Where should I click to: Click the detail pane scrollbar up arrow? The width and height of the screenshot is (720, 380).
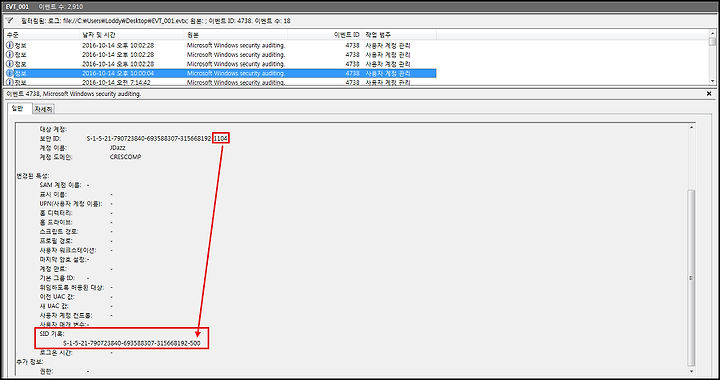coord(691,127)
